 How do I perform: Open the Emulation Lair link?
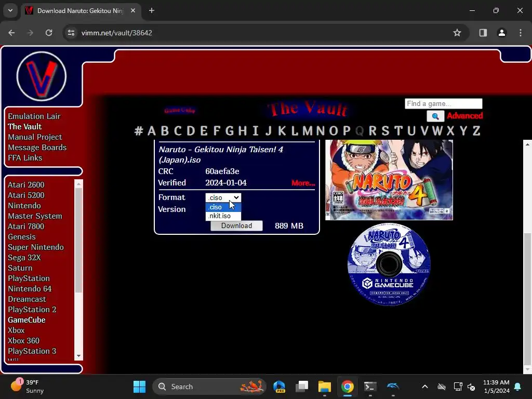click(34, 116)
